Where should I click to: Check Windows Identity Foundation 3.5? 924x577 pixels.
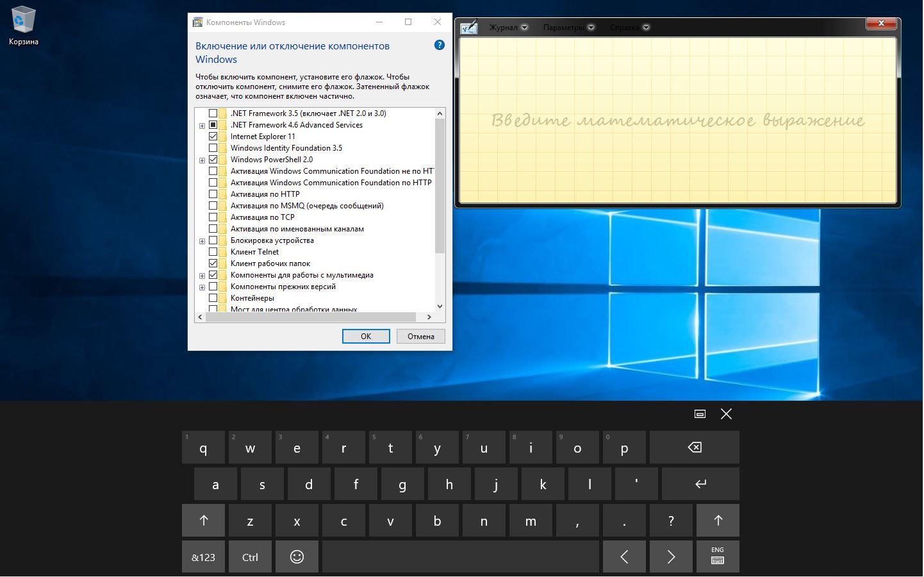tap(213, 148)
